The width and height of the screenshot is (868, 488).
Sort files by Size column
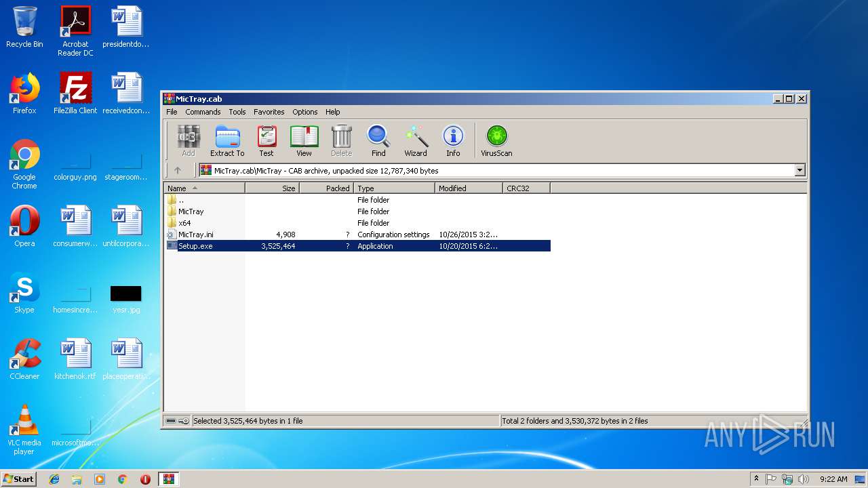272,188
